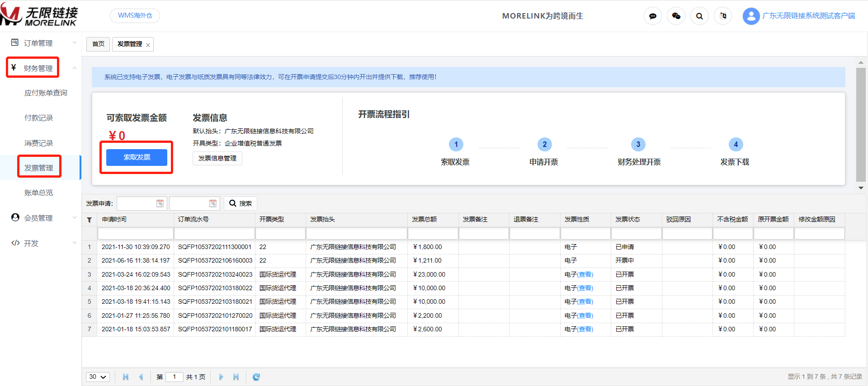Go to previous page arrow icon
The height and width of the screenshot is (386, 868).
point(141,377)
